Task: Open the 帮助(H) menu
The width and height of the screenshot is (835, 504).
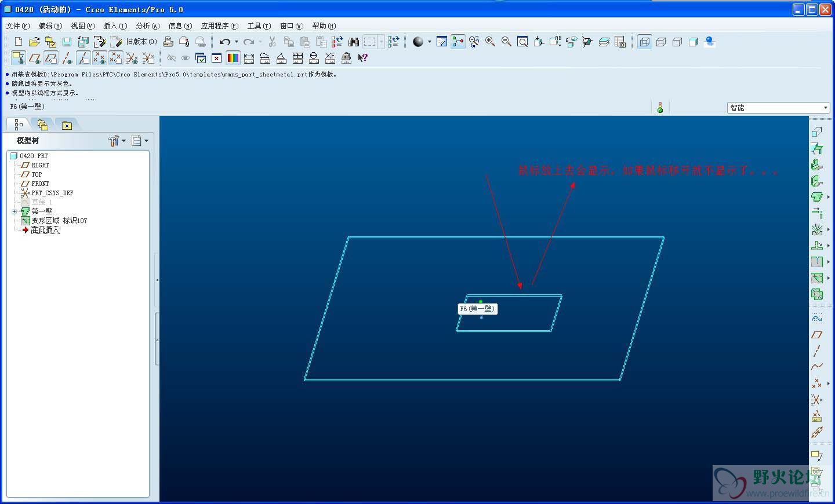Action: coord(324,26)
